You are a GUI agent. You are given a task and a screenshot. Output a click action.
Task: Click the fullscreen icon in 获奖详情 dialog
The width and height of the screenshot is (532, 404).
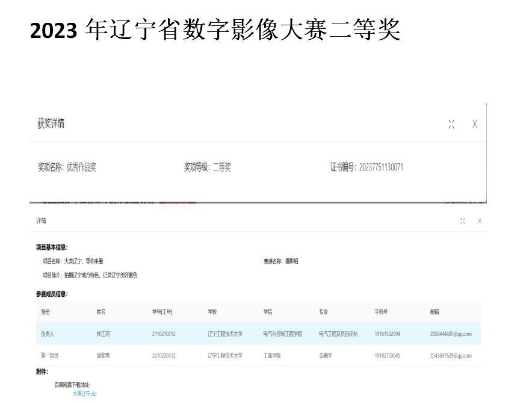click(x=451, y=124)
